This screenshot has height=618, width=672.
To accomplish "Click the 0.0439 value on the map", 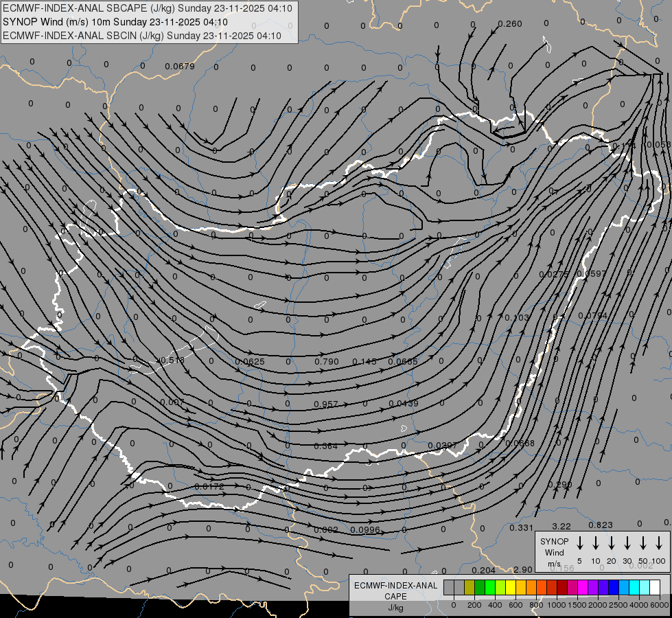I will [404, 403].
